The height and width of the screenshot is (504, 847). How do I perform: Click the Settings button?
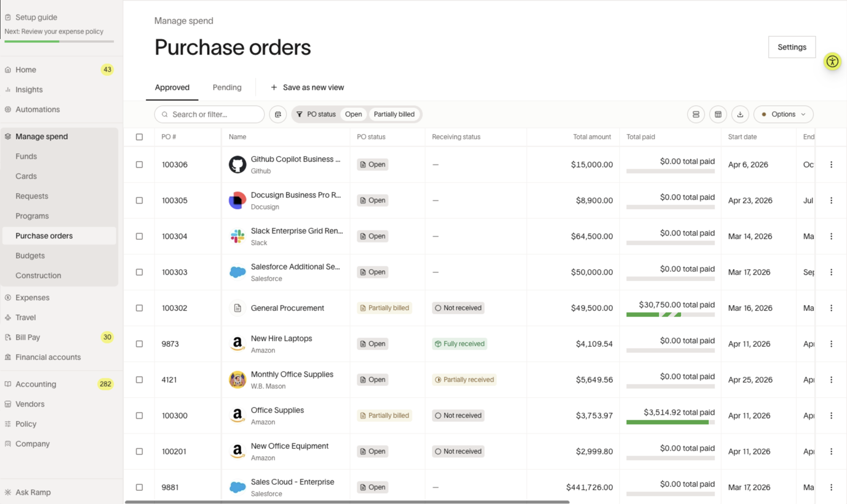pyautogui.click(x=792, y=47)
